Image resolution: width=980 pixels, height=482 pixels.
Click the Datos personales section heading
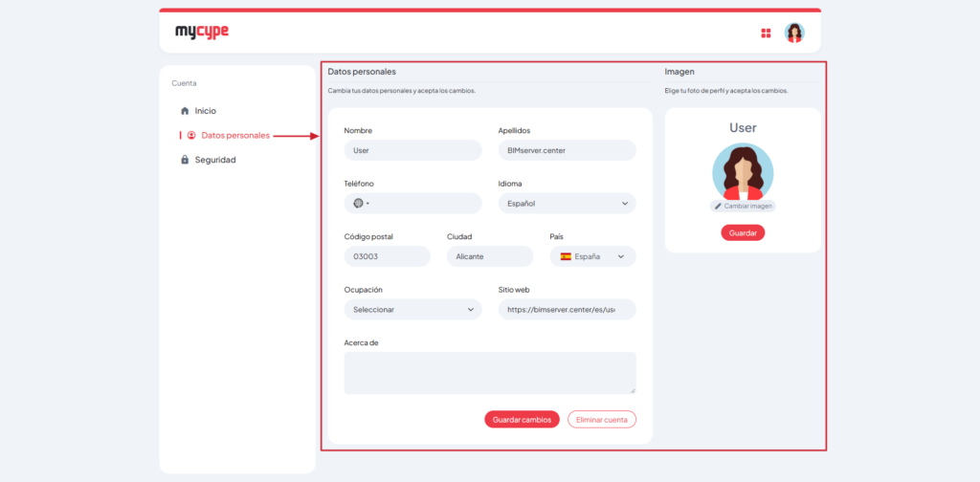coord(361,72)
